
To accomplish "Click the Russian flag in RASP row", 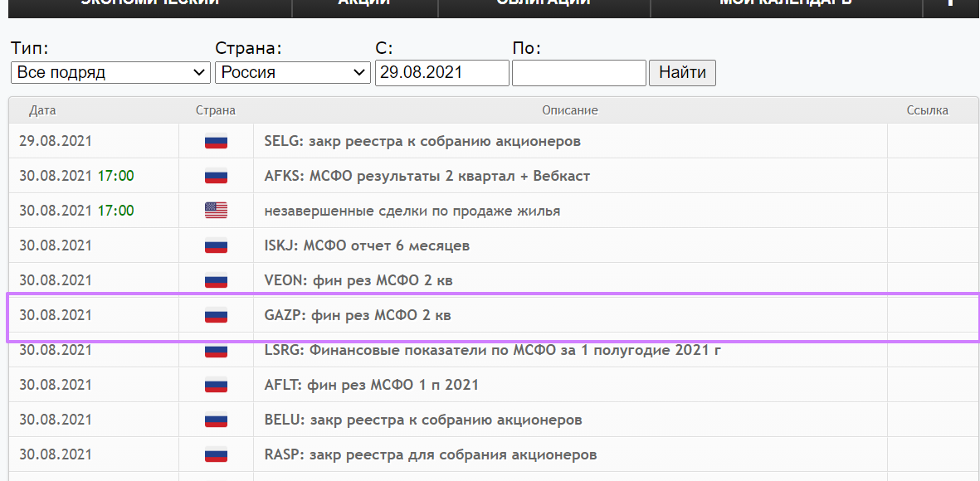I will coord(217,455).
